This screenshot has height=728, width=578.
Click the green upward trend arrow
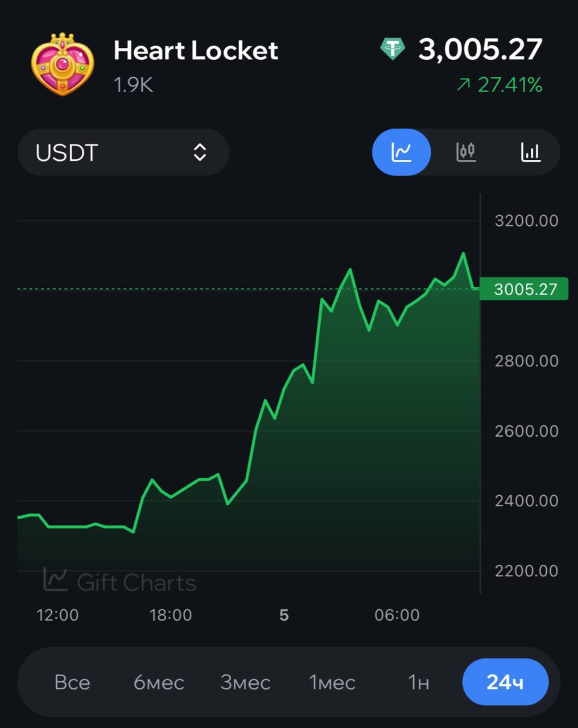click(464, 85)
